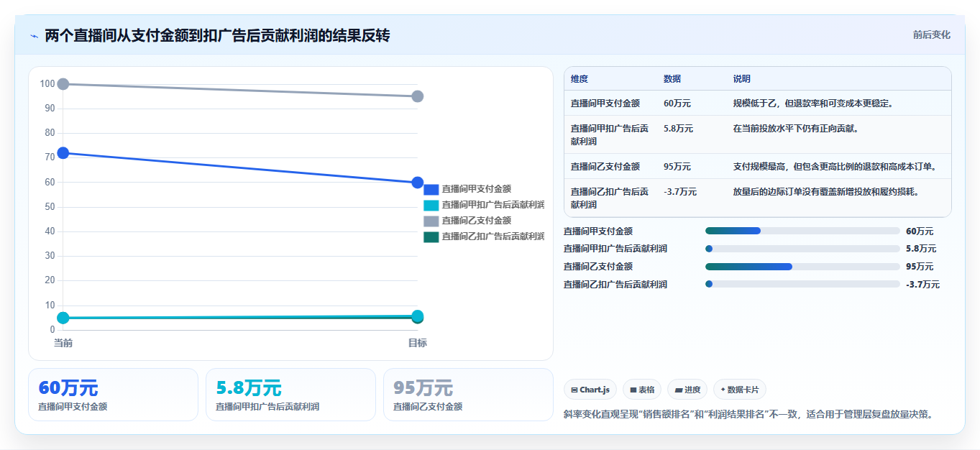
Task: Open the 60万元 直播间甲支付金额 stat card
Action: pos(113,395)
